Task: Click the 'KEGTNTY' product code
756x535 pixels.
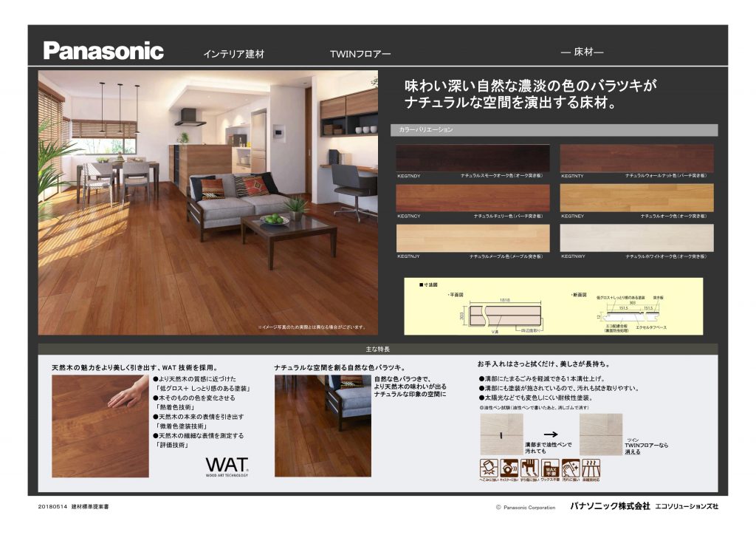Action: click(572, 176)
